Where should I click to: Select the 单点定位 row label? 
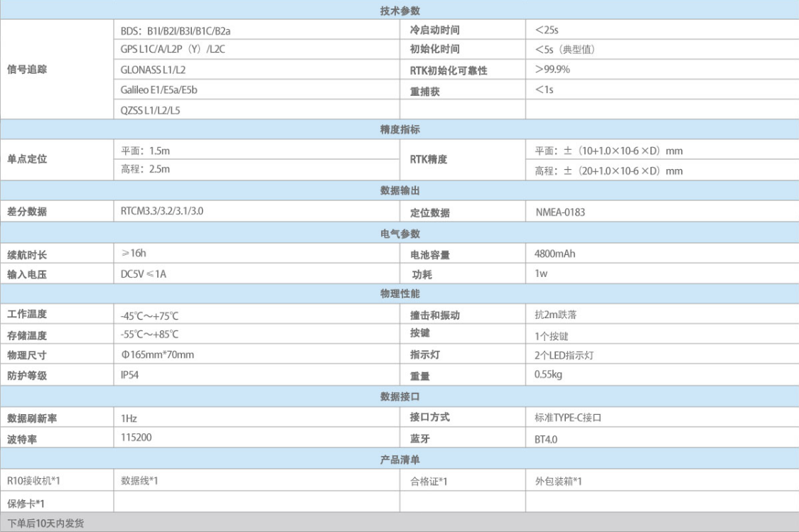[x=27, y=160]
